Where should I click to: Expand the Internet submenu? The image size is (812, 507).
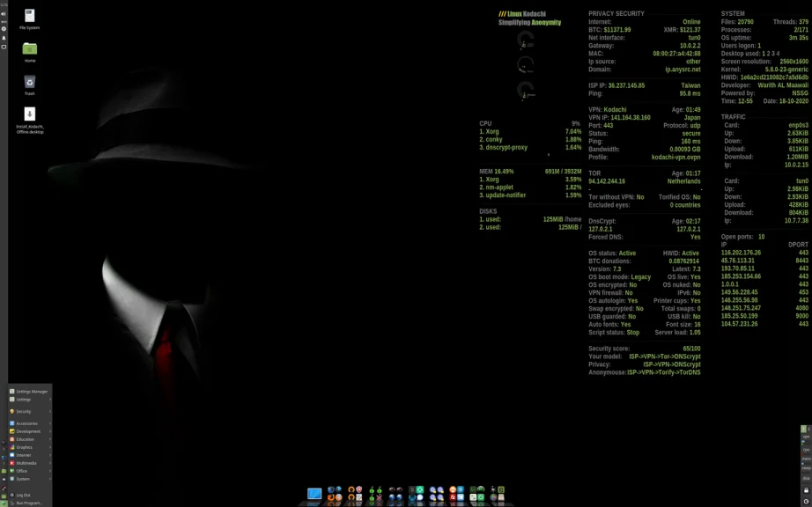[x=25, y=455]
